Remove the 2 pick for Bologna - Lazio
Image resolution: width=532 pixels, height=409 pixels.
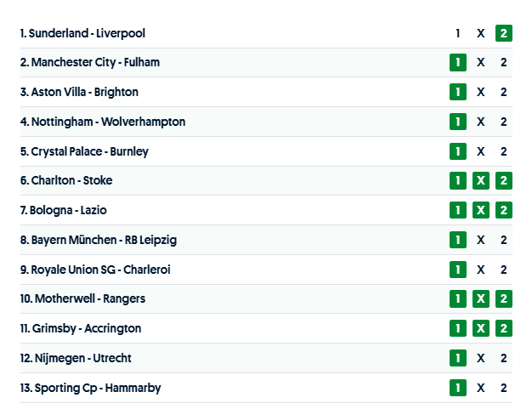[503, 210]
